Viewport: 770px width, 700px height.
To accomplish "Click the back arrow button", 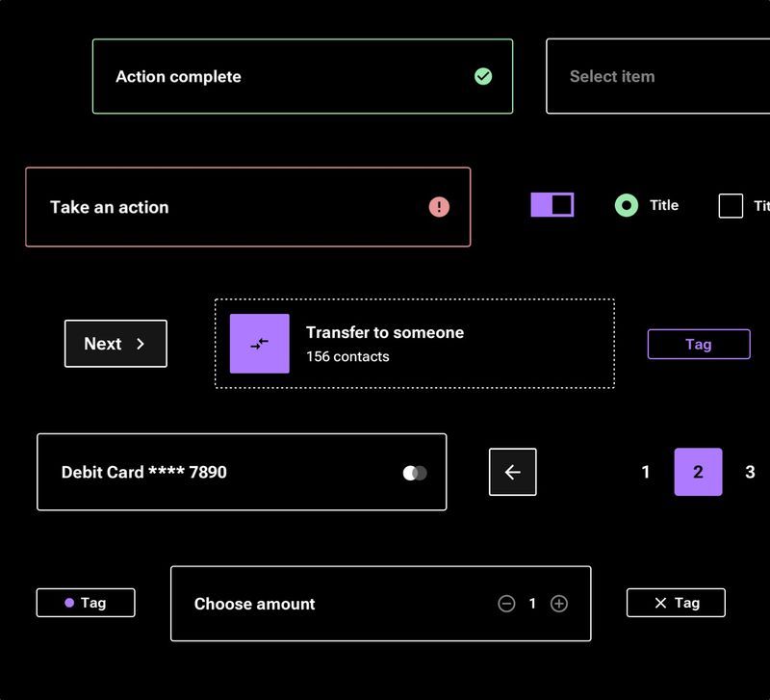I will 512,472.
